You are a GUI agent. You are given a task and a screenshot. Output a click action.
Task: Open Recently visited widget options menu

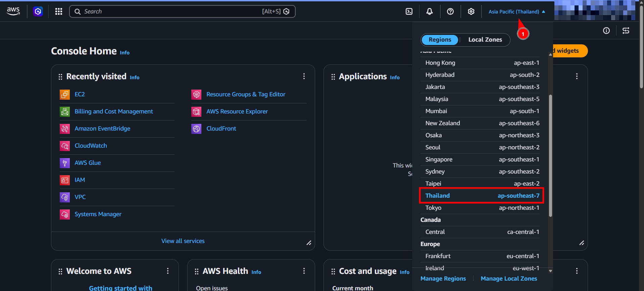point(304,77)
